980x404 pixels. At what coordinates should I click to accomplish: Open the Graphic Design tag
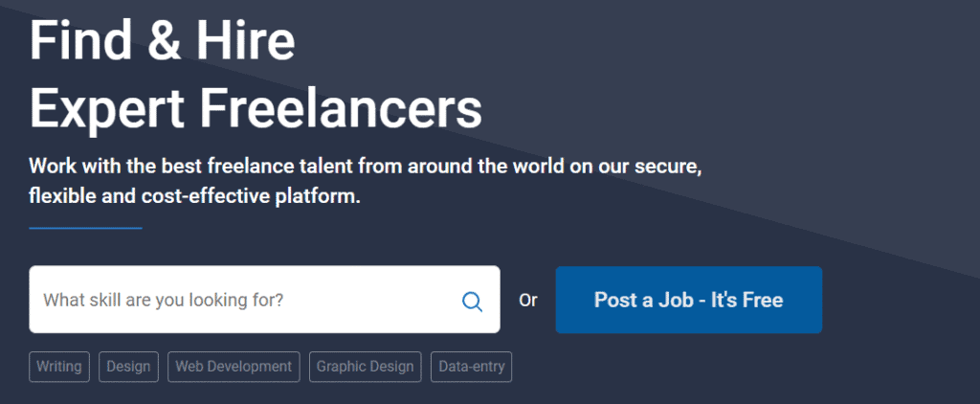[x=365, y=367]
